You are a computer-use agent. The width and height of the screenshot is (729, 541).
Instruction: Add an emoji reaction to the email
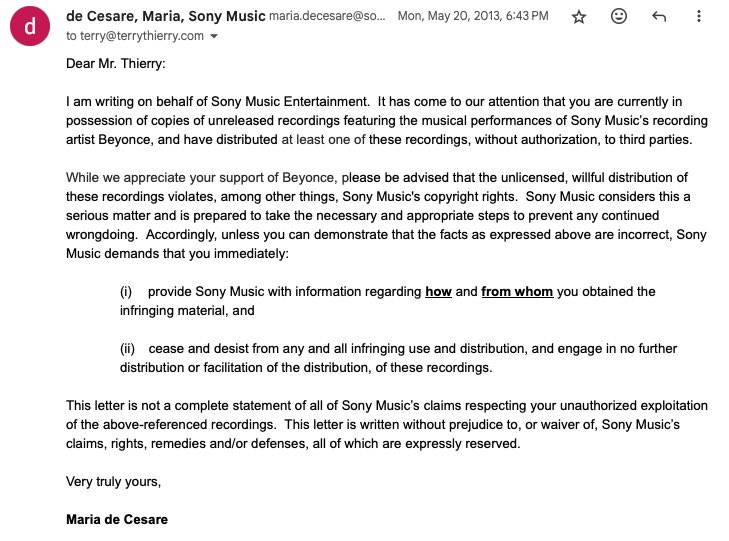[x=619, y=16]
